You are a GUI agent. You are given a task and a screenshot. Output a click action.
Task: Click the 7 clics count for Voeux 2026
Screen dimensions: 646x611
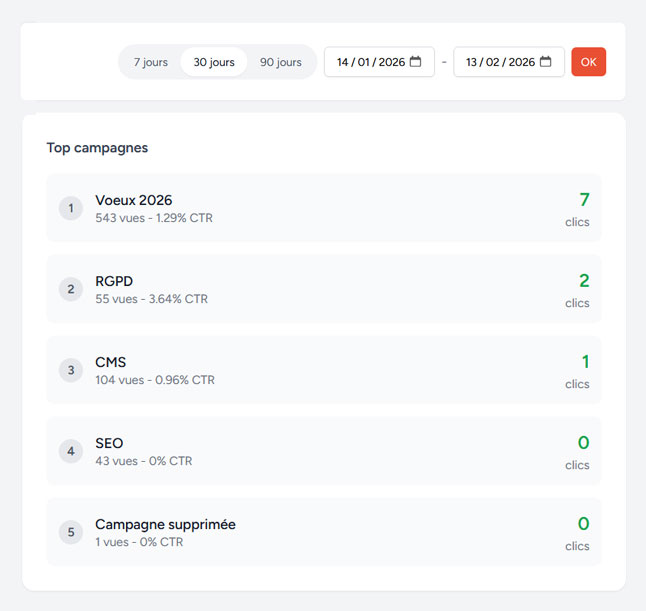pyautogui.click(x=583, y=200)
